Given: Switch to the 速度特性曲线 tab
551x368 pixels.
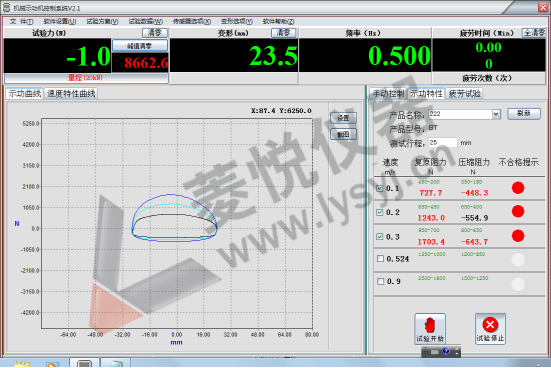Looking at the screenshot, I should 71,94.
